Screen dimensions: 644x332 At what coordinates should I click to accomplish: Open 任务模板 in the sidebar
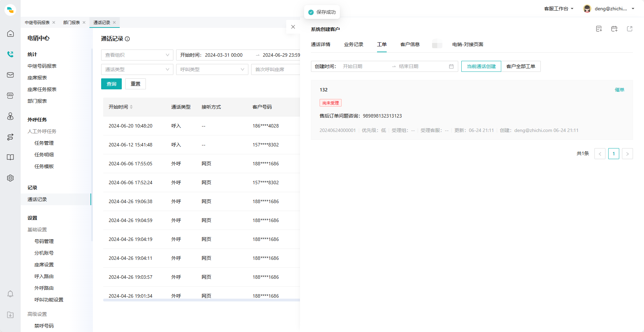click(x=44, y=166)
